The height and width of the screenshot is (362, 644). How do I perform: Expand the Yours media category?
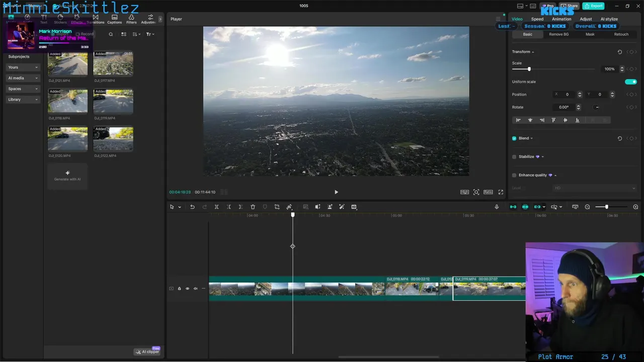23,67
